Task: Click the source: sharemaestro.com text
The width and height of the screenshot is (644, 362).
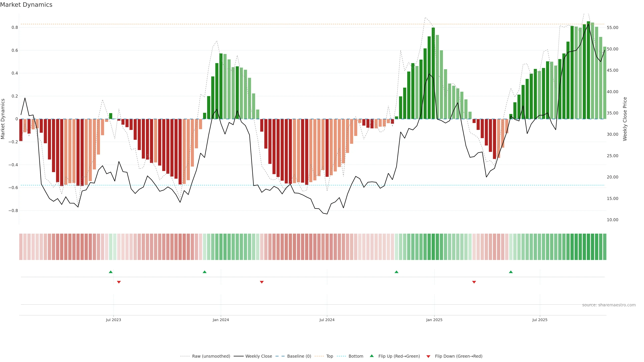Action: point(609,305)
